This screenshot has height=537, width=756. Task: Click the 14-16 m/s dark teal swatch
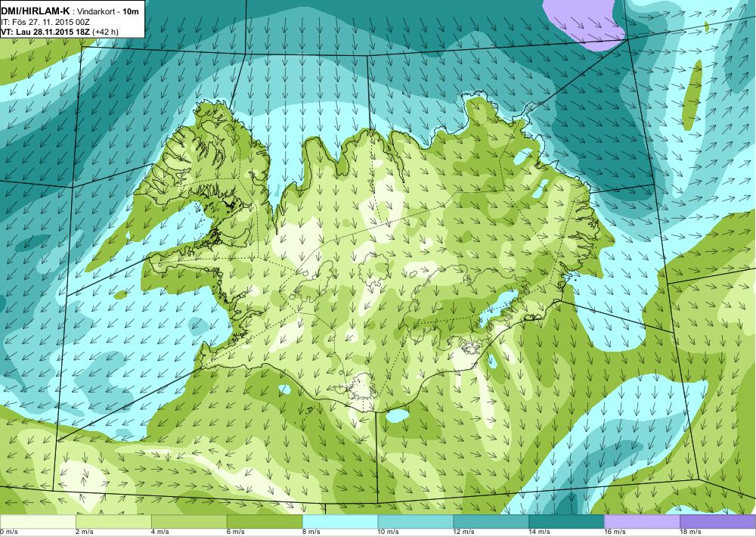[566, 522]
